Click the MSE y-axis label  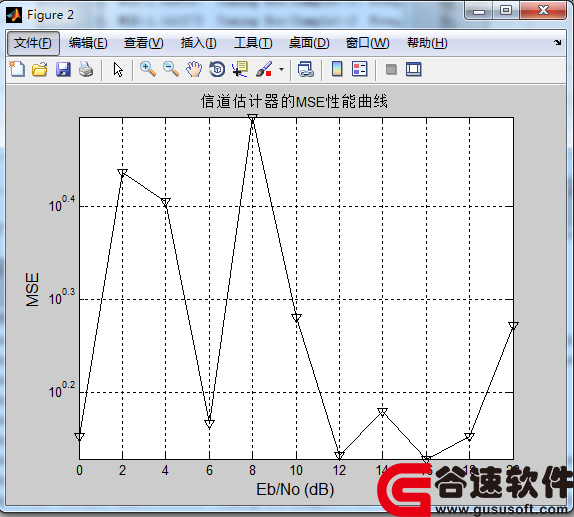point(32,289)
